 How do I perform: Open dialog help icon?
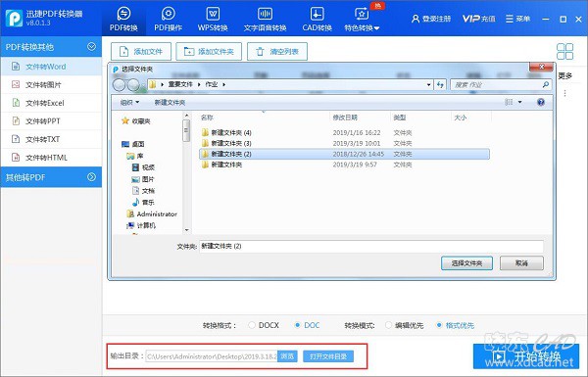[x=541, y=102]
